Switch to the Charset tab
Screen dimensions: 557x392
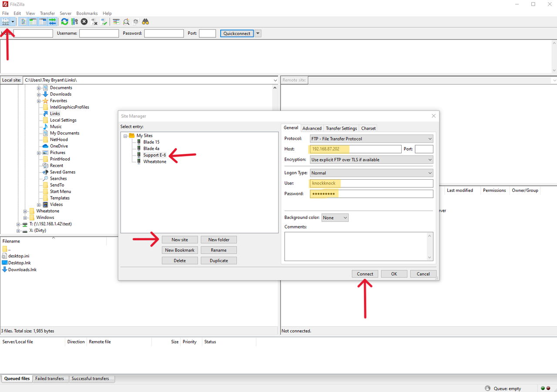368,128
